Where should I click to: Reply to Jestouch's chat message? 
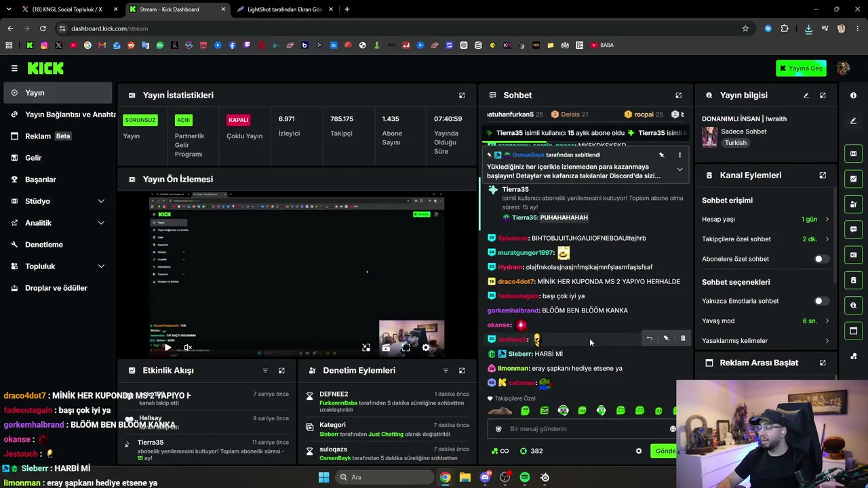(649, 338)
